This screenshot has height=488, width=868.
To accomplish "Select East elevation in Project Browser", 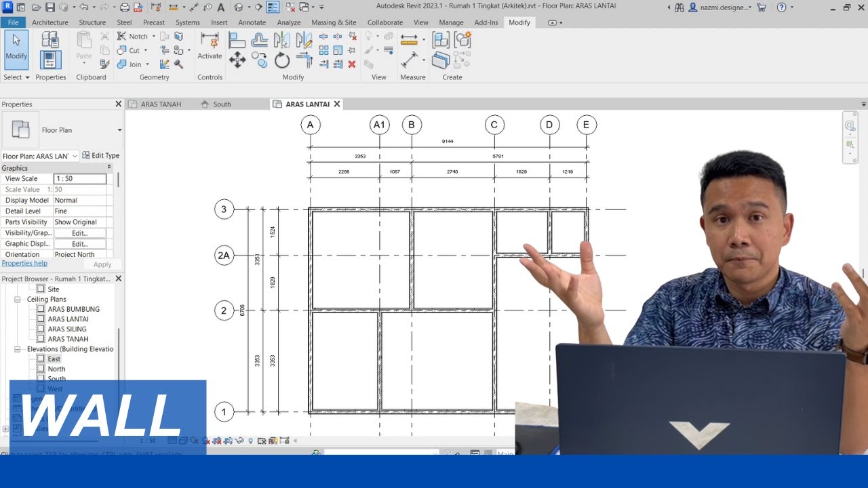I will click(x=54, y=359).
